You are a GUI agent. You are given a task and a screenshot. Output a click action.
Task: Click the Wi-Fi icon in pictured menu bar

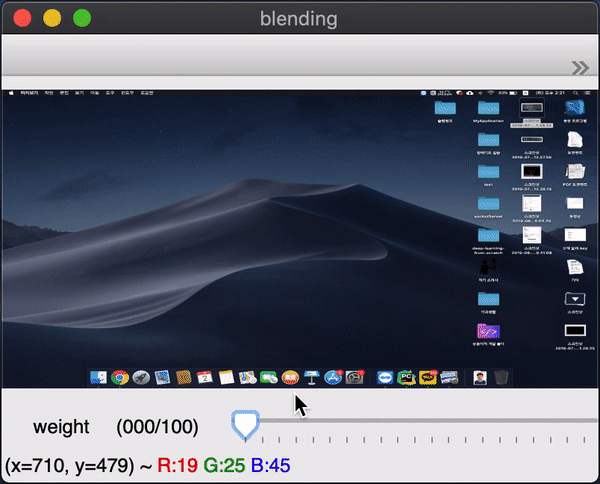(491, 93)
